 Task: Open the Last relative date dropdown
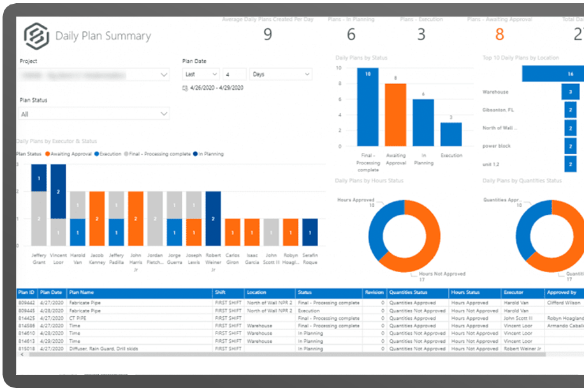(x=200, y=75)
